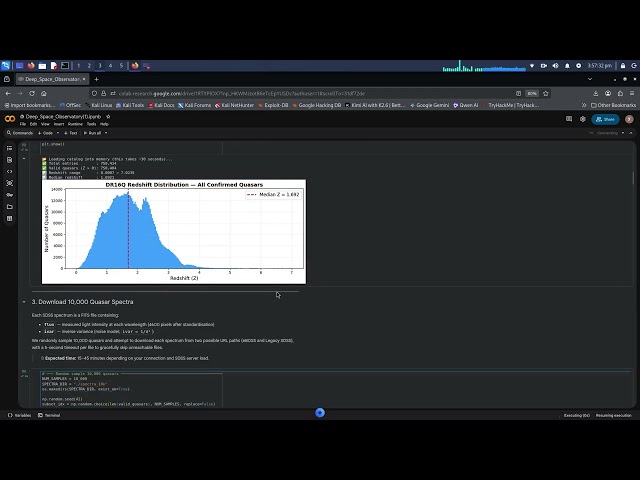Go back in browser history
Viewport: 640px width, 480px height.
[8, 93]
